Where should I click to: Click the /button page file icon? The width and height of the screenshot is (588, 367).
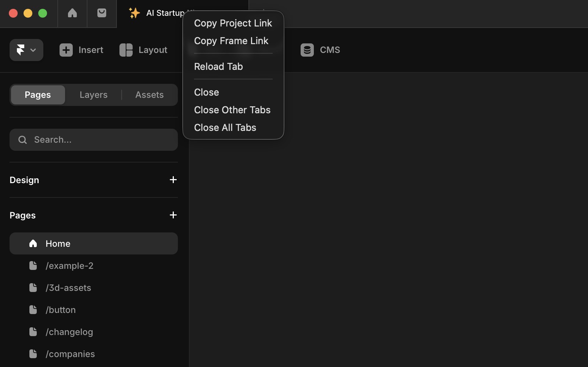coord(33,310)
